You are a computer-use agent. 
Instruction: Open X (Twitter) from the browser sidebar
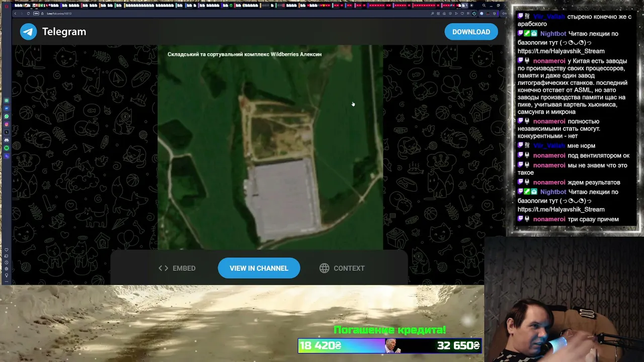point(7,132)
